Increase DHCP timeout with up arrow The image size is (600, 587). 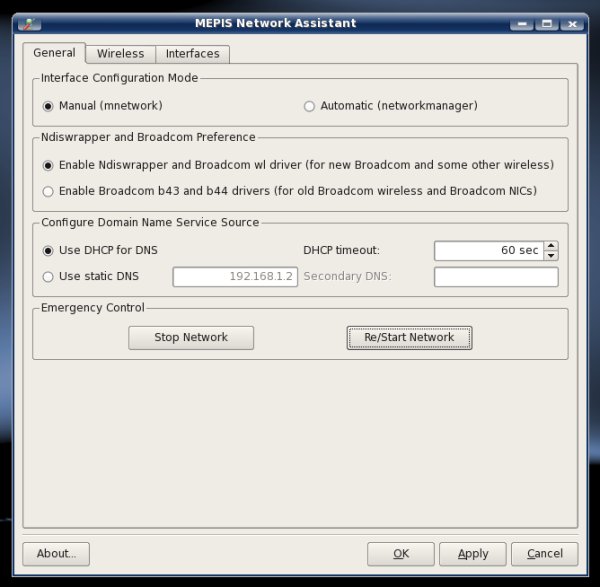point(551,246)
